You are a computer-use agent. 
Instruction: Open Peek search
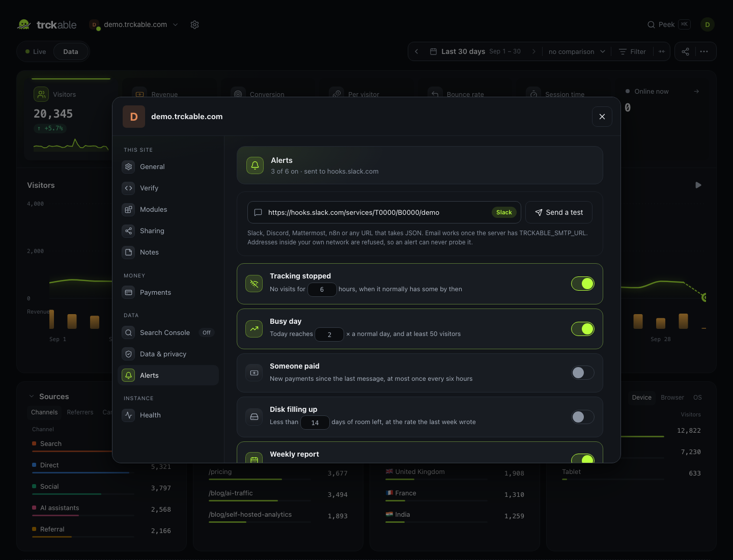669,24
